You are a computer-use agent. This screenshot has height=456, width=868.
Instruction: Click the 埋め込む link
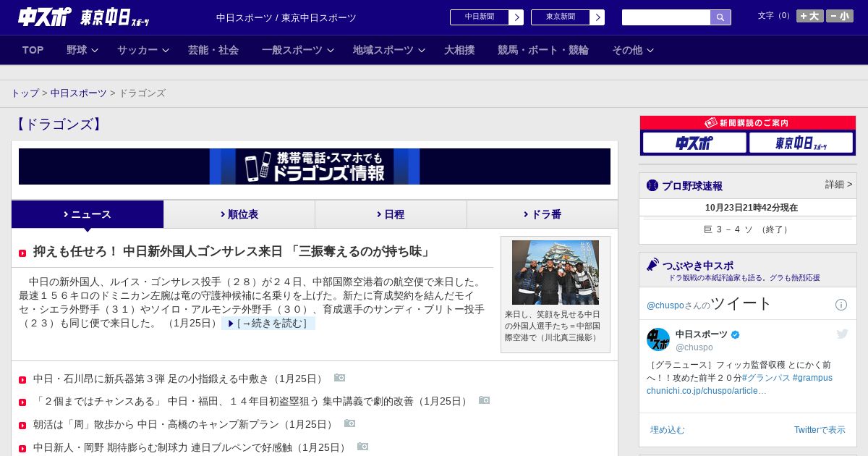(x=667, y=430)
